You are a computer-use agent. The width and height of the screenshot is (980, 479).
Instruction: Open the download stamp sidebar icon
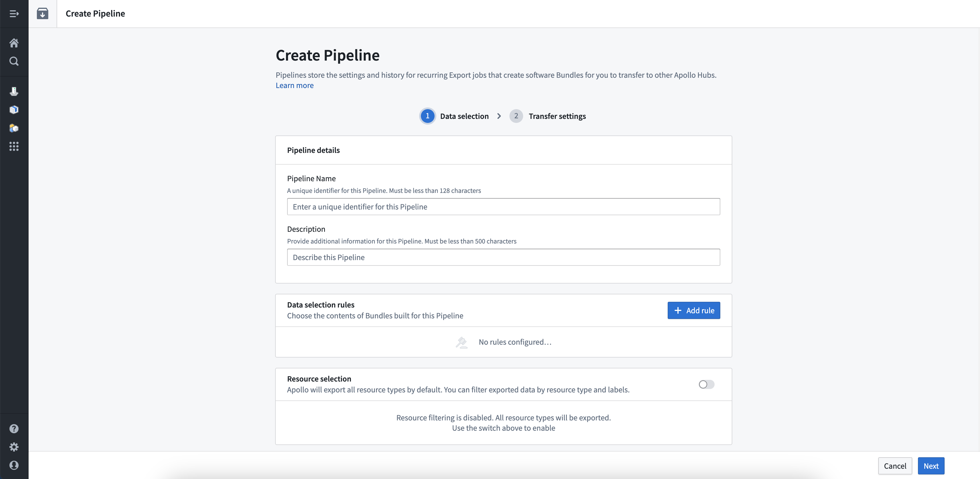[14, 91]
